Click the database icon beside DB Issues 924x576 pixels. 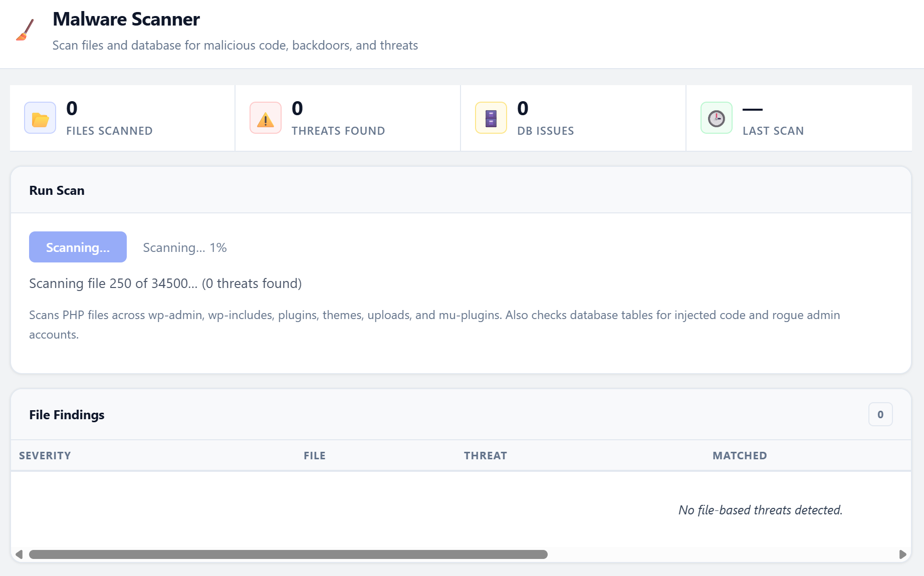pyautogui.click(x=491, y=118)
